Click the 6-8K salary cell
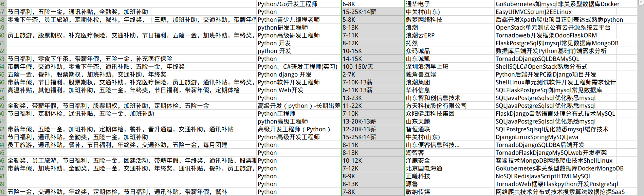Image resolution: width=644 pixels, height=196 pixels. point(373,4)
